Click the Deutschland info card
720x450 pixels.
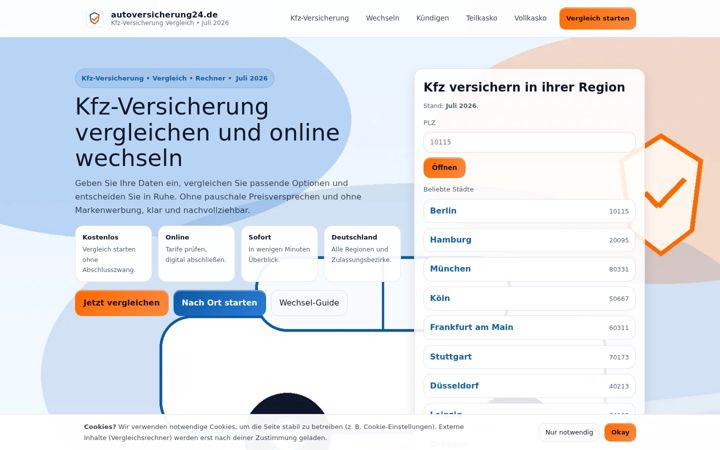click(x=363, y=253)
